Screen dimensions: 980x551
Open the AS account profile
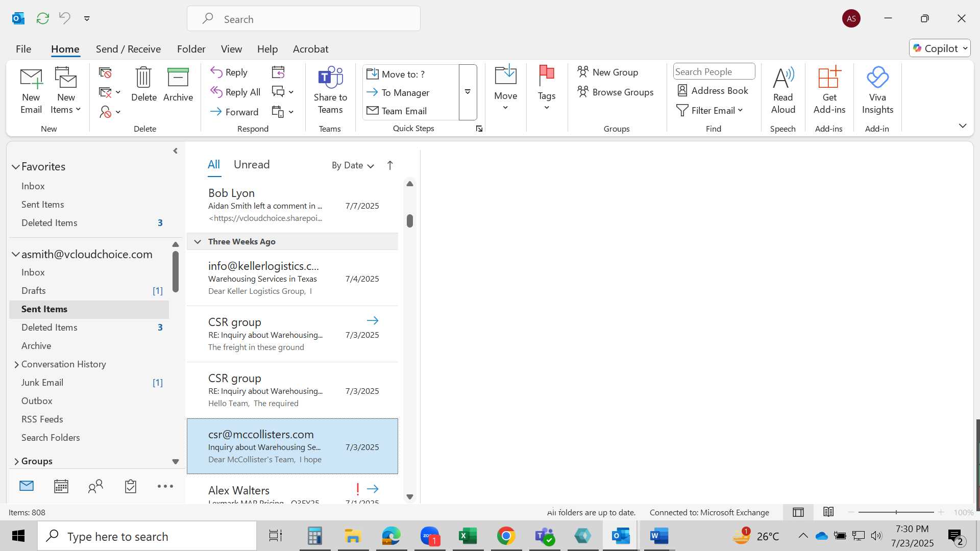click(851, 18)
